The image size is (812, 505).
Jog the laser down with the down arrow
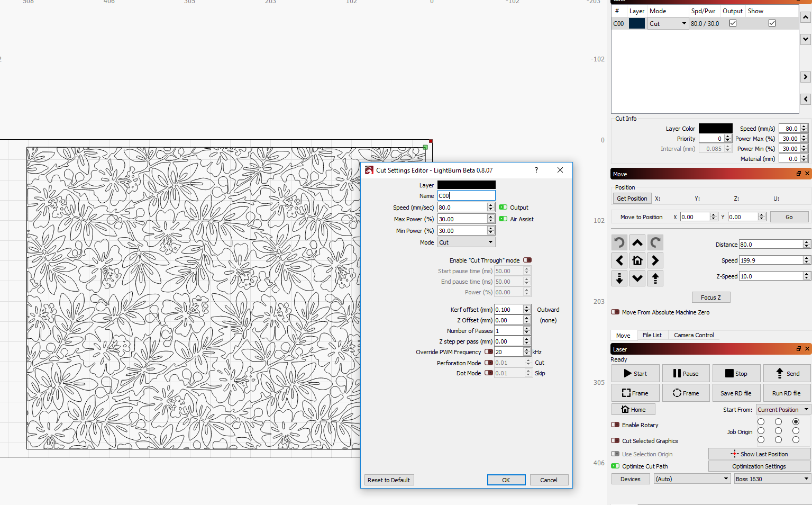pos(637,278)
